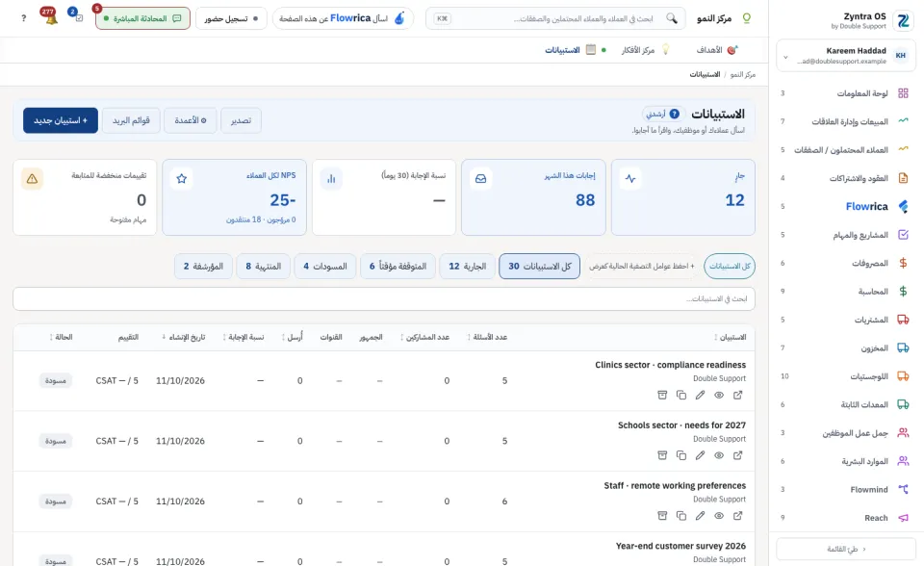Viewport: 924px width, 566px height.
Task: Select the المؤرشفة 2 tab
Action: (203, 267)
